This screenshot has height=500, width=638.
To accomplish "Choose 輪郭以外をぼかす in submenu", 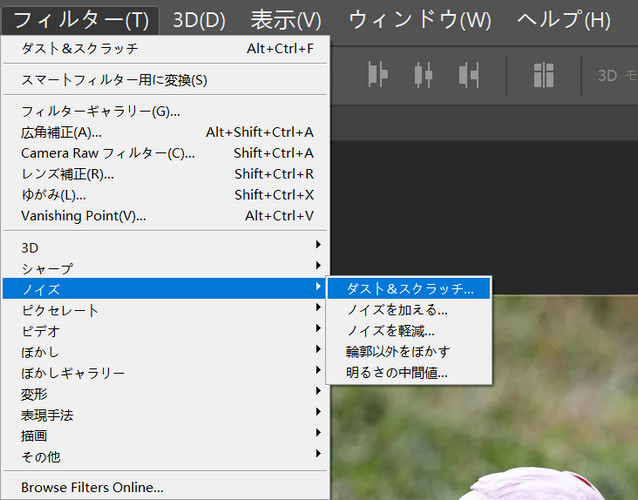I will (409, 352).
